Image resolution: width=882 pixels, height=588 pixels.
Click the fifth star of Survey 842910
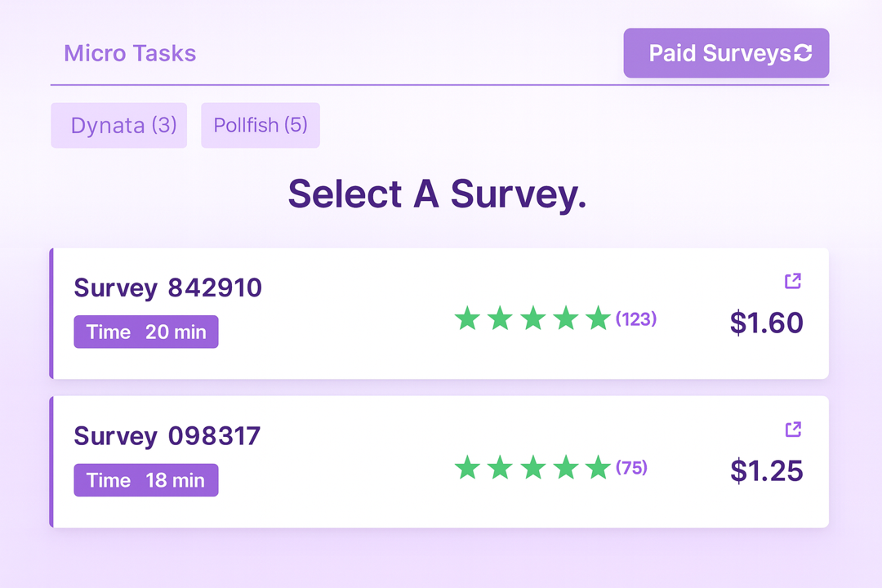pos(597,319)
